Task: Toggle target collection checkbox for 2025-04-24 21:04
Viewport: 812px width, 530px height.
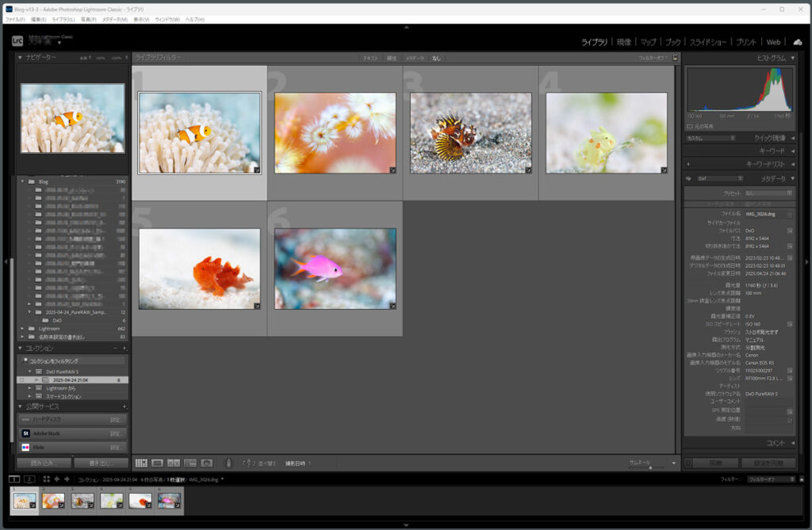Action: coord(21,380)
